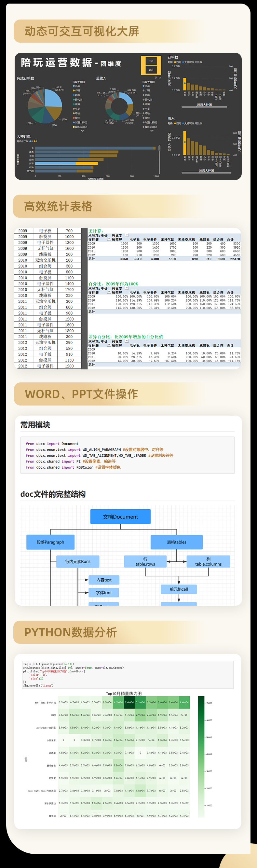
Task: Select 小明 in 完成订单数 legend
Action: [76, 90]
